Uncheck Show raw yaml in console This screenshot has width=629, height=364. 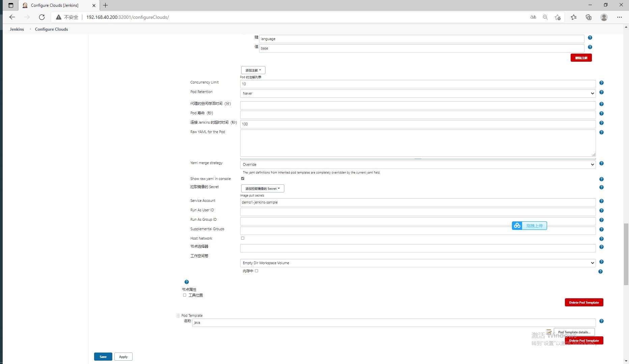click(242, 179)
